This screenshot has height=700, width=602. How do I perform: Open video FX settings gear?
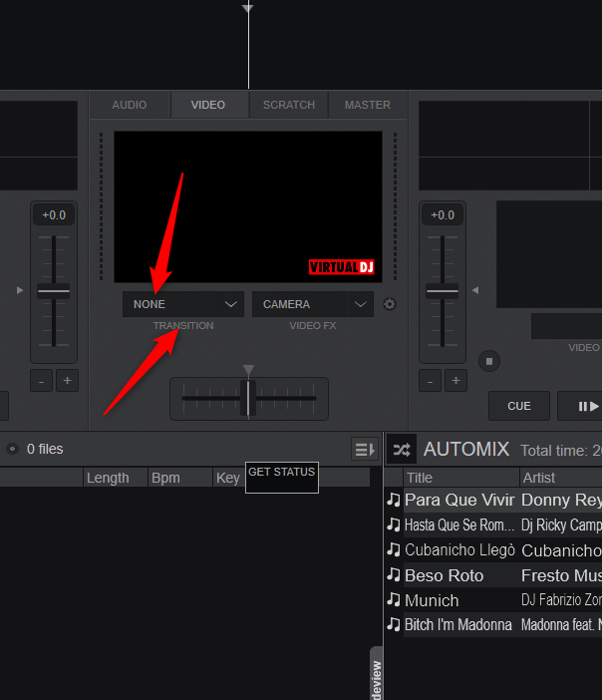click(x=390, y=304)
